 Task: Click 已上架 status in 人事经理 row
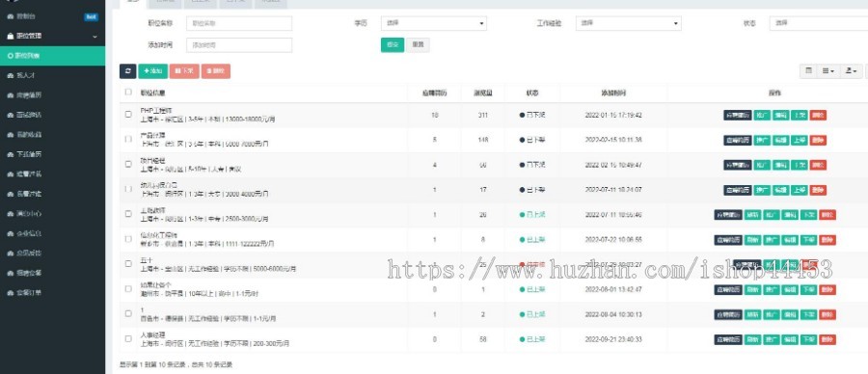[x=532, y=339]
